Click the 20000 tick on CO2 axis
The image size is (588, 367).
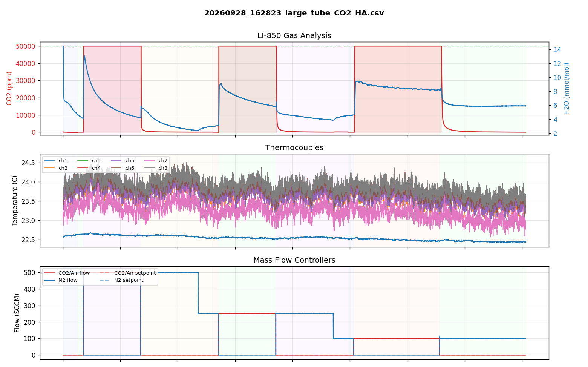coord(26,98)
